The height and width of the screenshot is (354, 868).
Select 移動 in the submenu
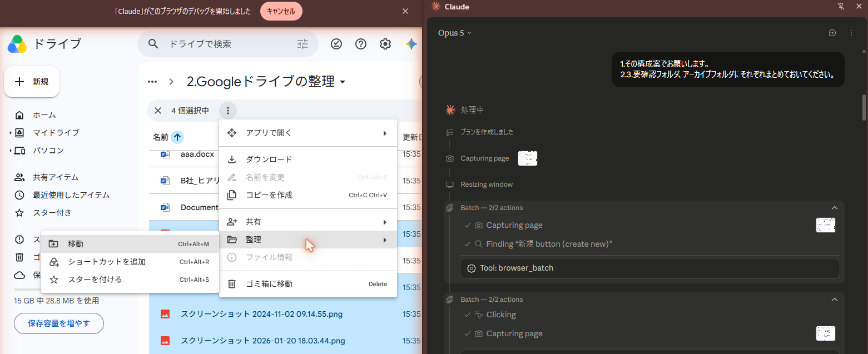click(130, 244)
